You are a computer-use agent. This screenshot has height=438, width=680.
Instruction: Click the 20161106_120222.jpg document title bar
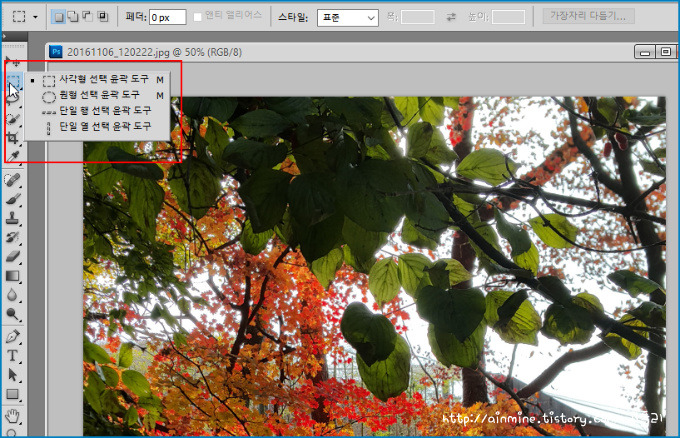(x=362, y=52)
